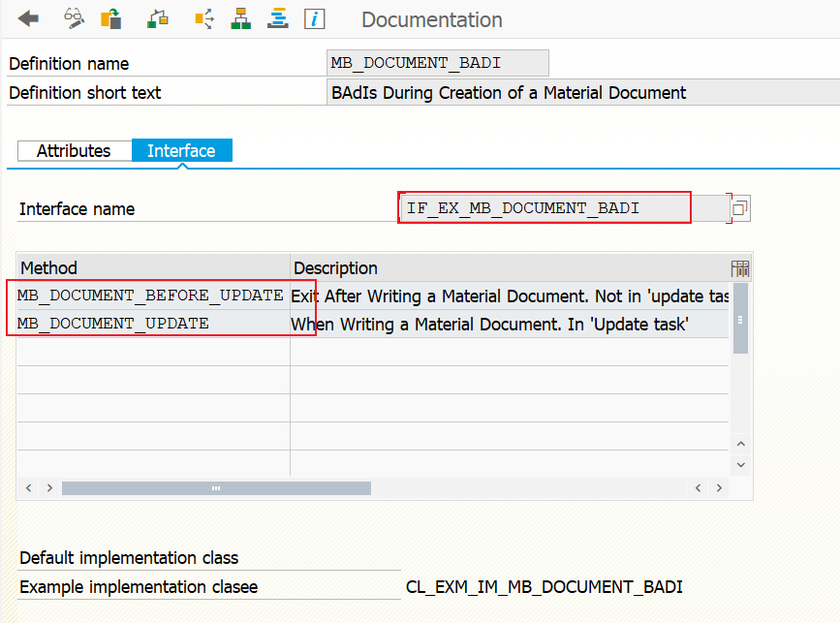This screenshot has width=840, height=623.
Task: Click the 'Definition name' label
Action: [x=69, y=64]
